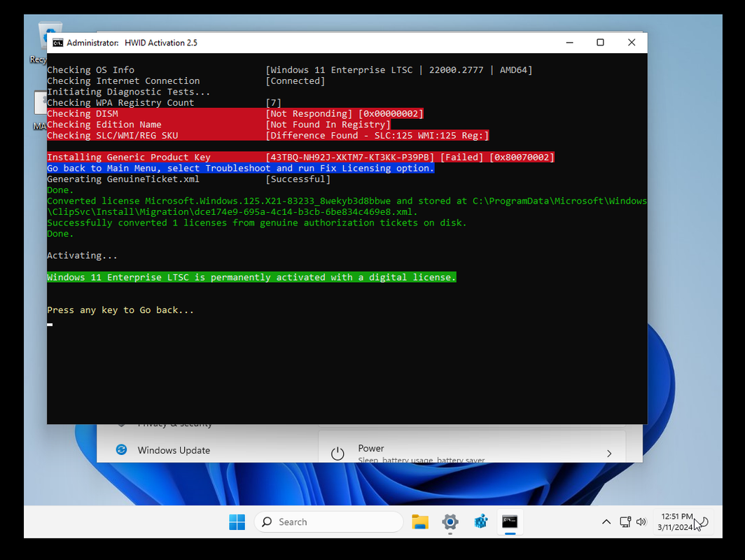Click the Power symbol icon in Settings
Viewport: 745px width, 560px height.
coord(337,454)
